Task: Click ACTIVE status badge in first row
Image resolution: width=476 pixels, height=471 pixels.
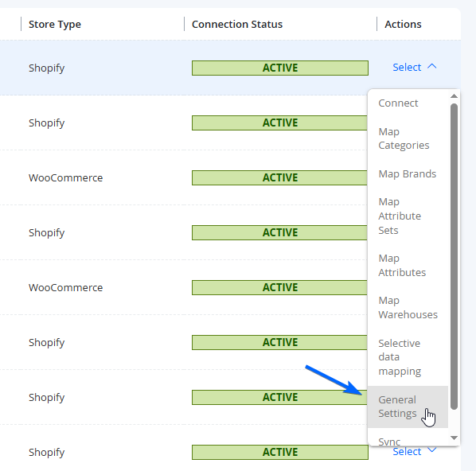Action: (280, 68)
